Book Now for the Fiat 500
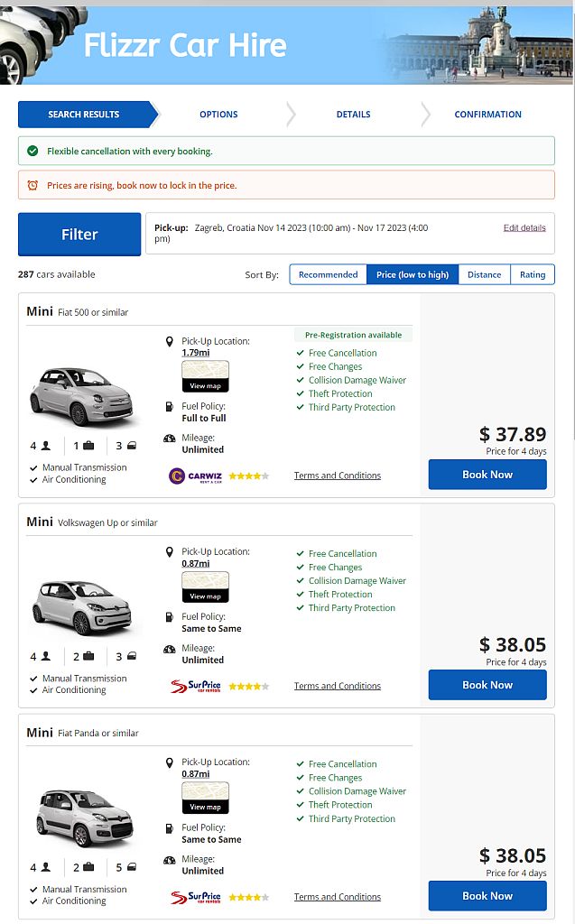Viewport: 575px width, 924px height. point(487,474)
